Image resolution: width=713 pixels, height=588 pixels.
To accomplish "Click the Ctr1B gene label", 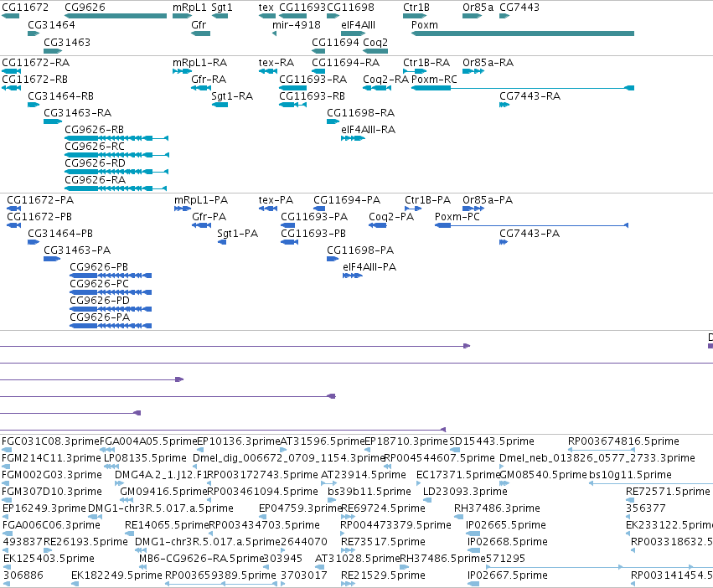I will tap(416, 8).
